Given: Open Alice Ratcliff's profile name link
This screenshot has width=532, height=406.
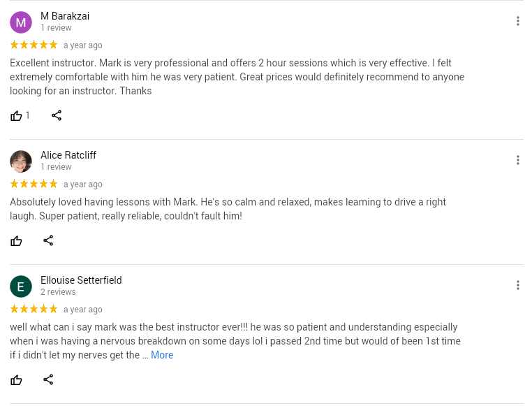Looking at the screenshot, I should click(x=68, y=155).
